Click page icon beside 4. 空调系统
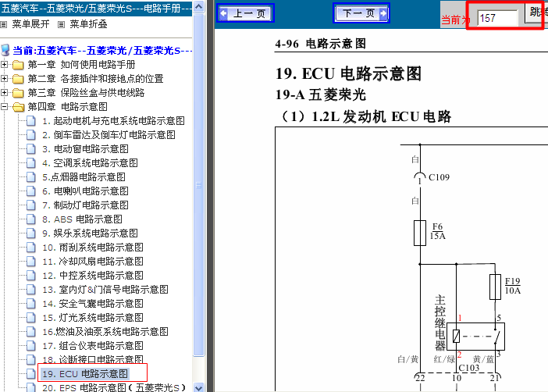The width and height of the screenshot is (548, 392). click(31, 163)
